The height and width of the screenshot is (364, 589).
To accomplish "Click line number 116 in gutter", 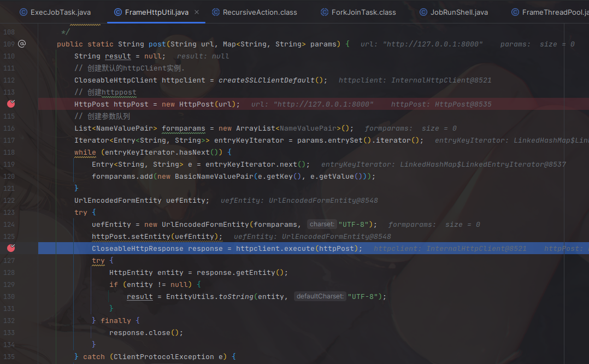I will coord(9,128).
